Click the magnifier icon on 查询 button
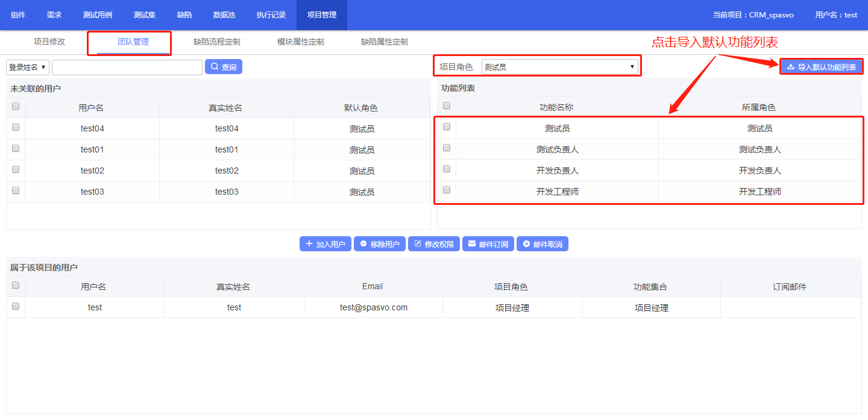 [214, 67]
